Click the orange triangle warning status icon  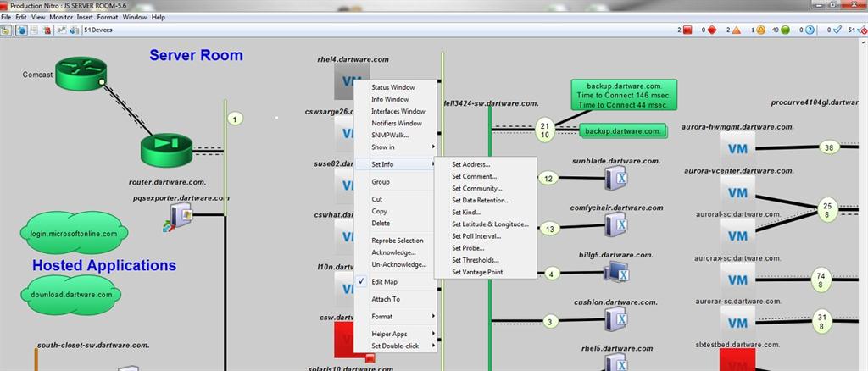click(x=736, y=30)
